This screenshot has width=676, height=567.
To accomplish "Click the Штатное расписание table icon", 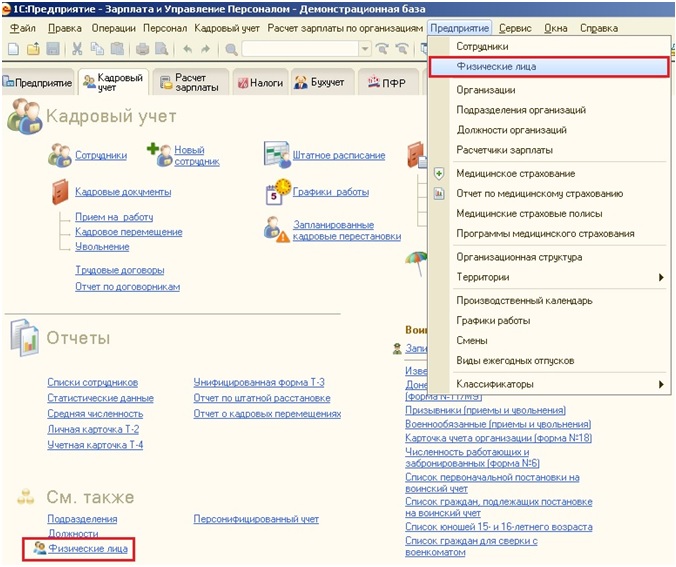I will coord(277,154).
